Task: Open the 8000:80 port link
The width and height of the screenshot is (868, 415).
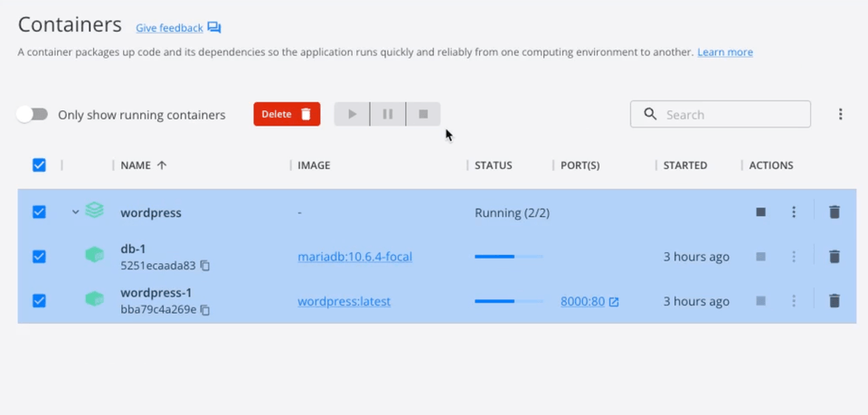Action: pyautogui.click(x=583, y=302)
